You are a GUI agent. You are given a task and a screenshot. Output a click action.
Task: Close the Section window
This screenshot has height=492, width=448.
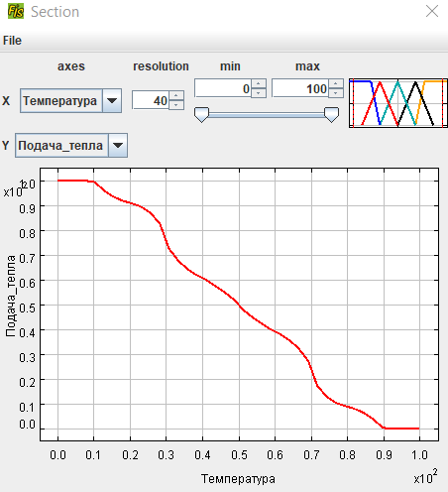(x=432, y=11)
